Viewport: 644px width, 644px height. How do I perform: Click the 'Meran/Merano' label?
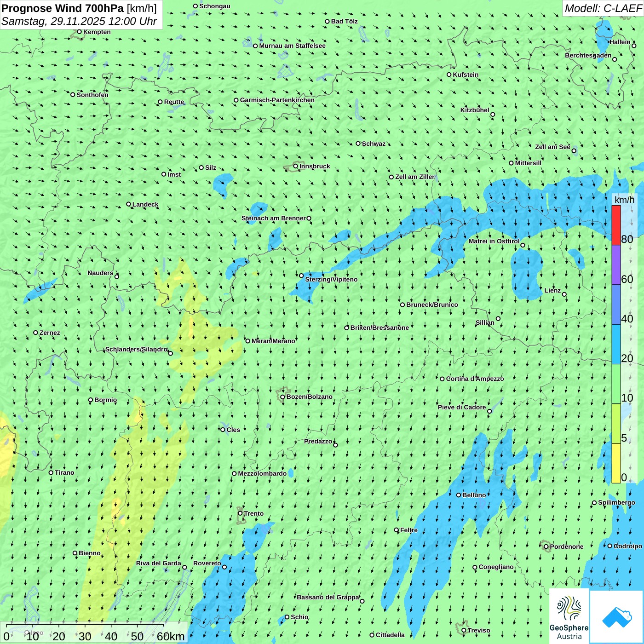[273, 341]
